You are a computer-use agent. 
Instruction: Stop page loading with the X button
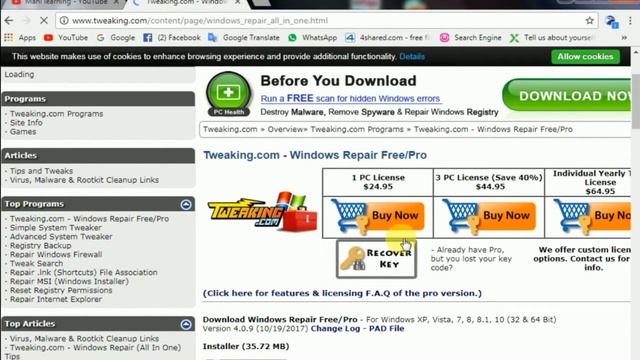[x=44, y=20]
